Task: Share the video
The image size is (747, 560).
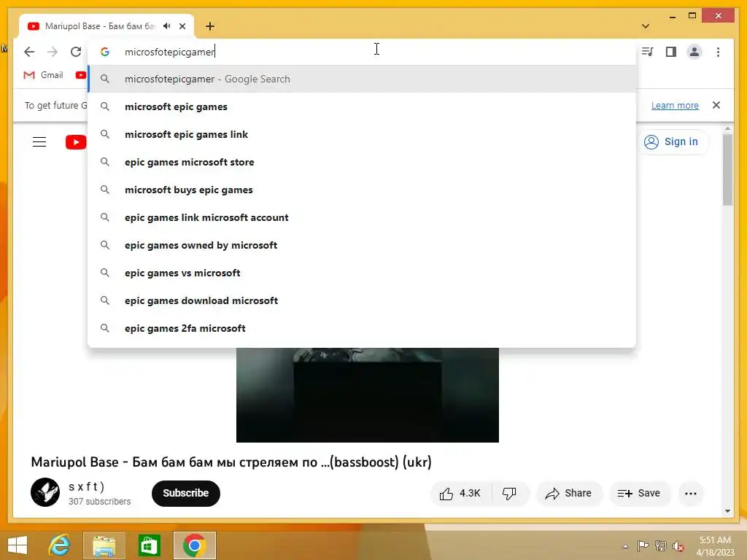Action: 569,494
